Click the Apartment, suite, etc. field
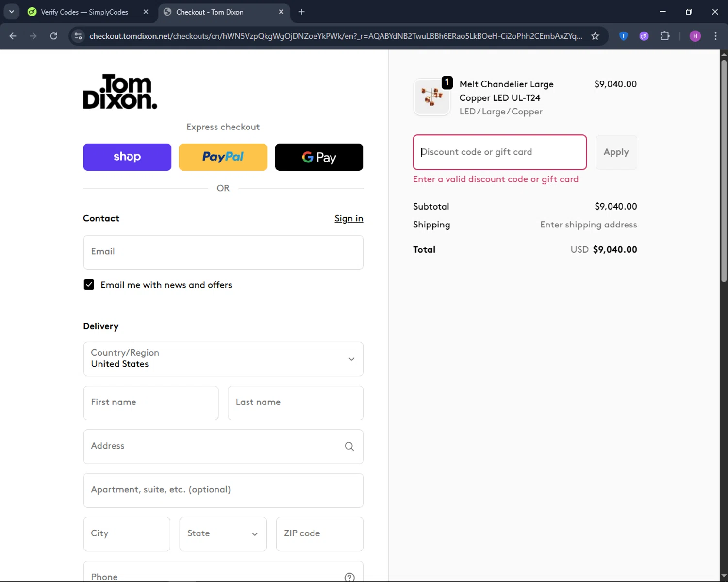The width and height of the screenshot is (728, 582). (223, 490)
